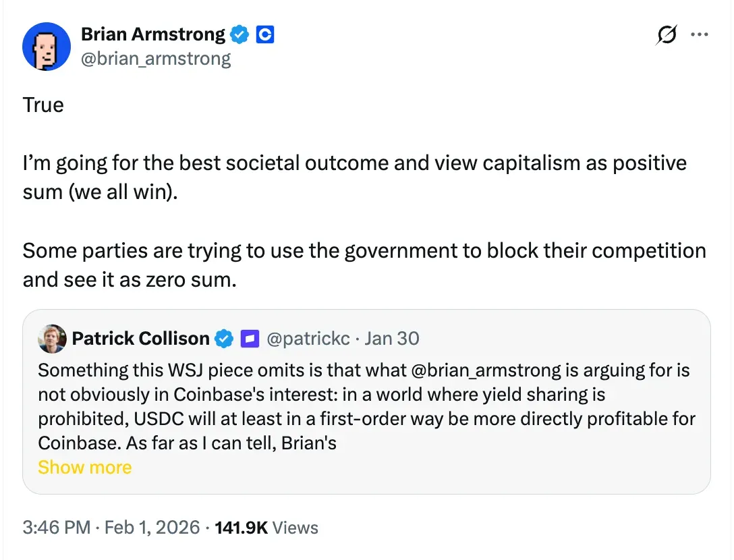734x560 pixels.
Task: Open Grok analysis for this post
Action: (x=667, y=36)
